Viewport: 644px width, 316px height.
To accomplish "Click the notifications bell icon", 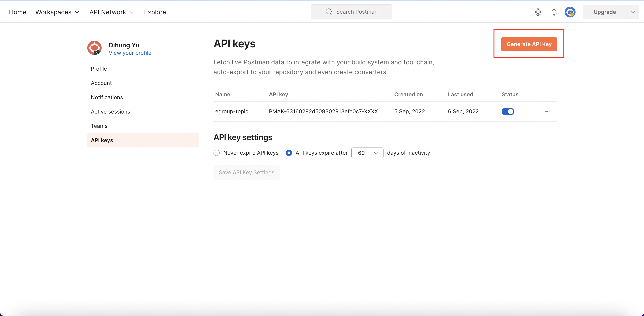I will click(554, 12).
